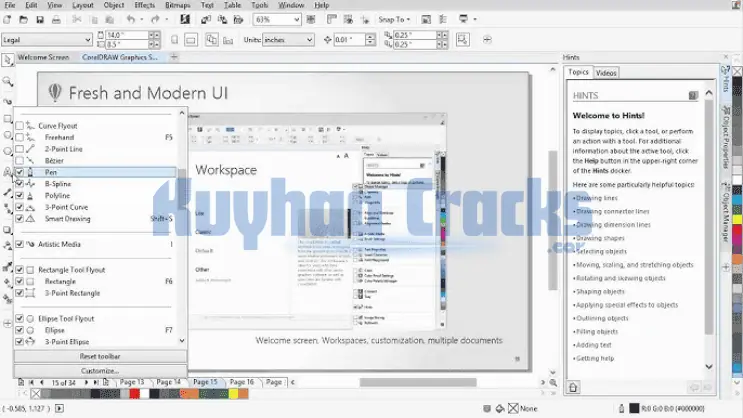Click the outline pen icon in the status bar
Image resolution: width=743 pixels, height=418 pixels.
[619, 408]
